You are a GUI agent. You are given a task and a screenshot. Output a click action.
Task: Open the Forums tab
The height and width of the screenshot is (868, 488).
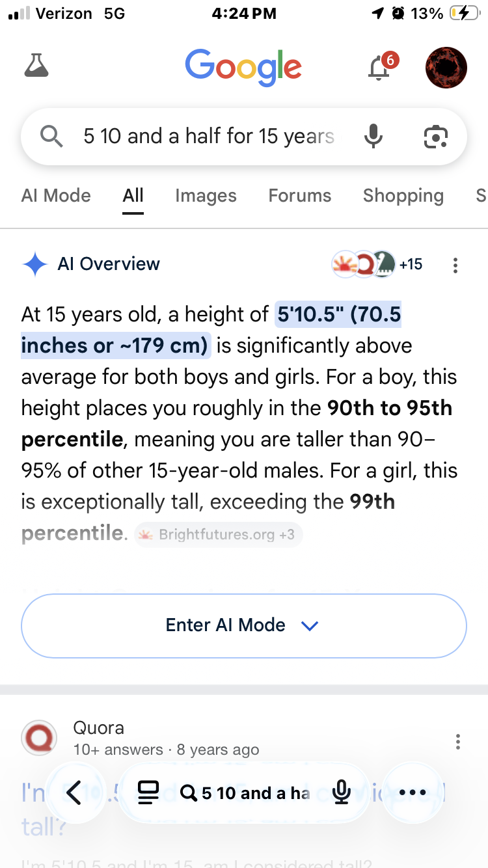tap(300, 196)
